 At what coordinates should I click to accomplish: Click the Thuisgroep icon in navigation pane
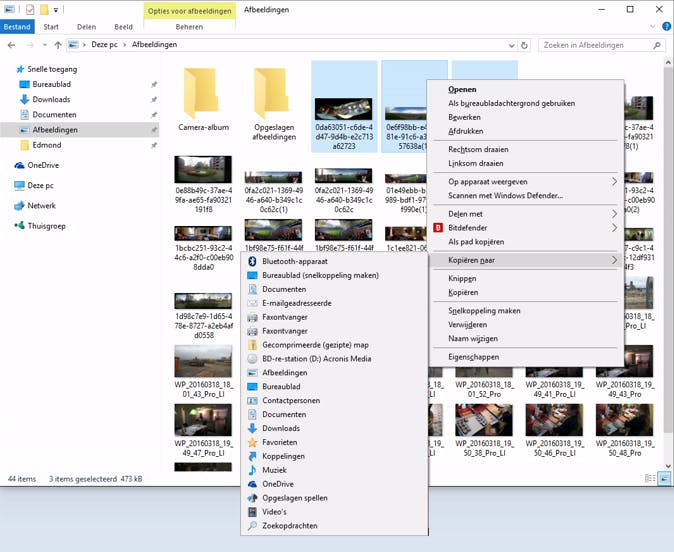point(19,226)
